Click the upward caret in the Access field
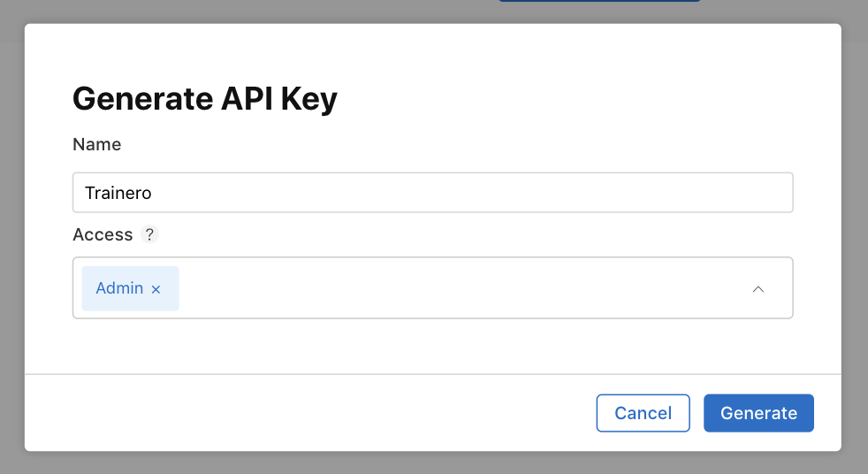868x474 pixels. tap(758, 289)
